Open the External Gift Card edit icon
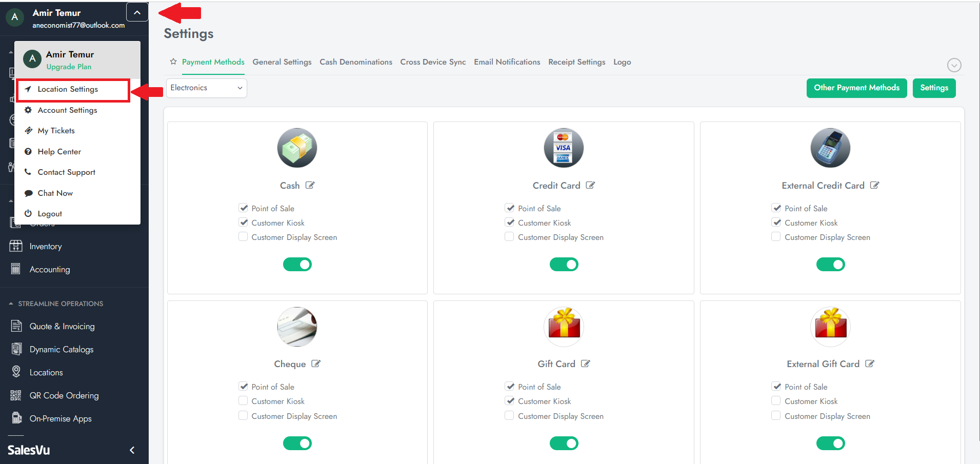The height and width of the screenshot is (464, 980). pyautogui.click(x=870, y=364)
